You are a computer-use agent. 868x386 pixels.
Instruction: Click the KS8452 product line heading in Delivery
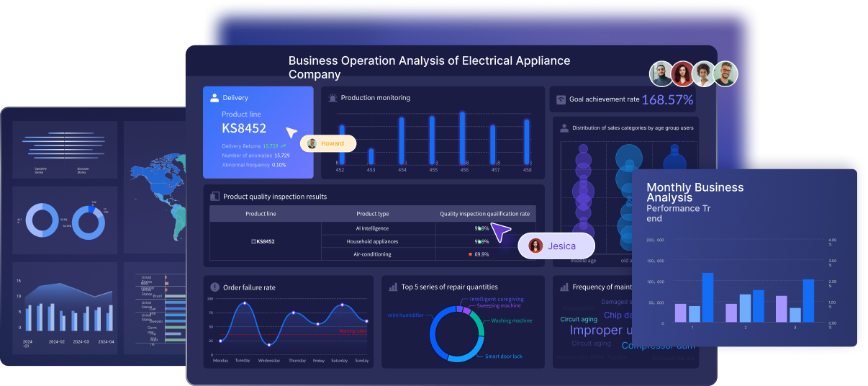pyautogui.click(x=244, y=128)
